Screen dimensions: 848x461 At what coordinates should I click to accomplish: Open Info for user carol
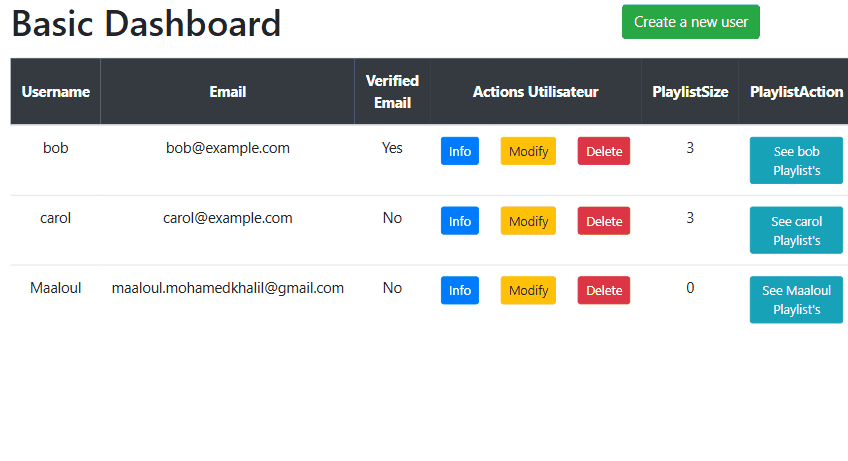click(x=460, y=221)
